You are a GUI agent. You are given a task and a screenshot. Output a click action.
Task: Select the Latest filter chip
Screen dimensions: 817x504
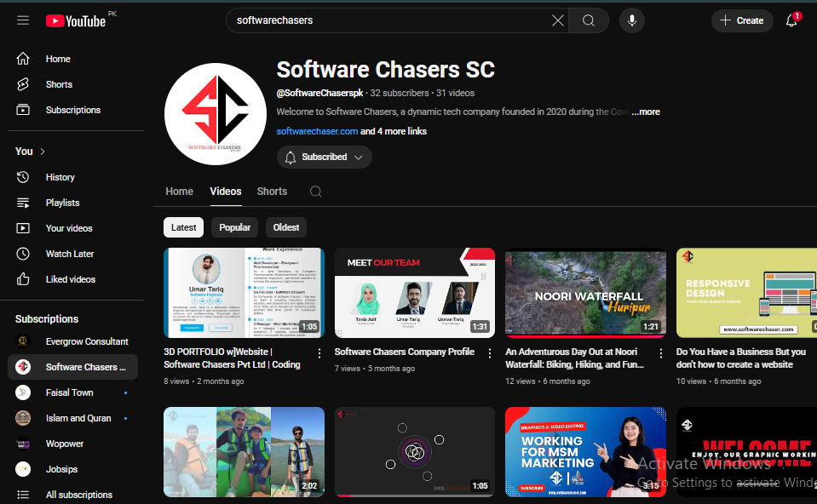(184, 227)
